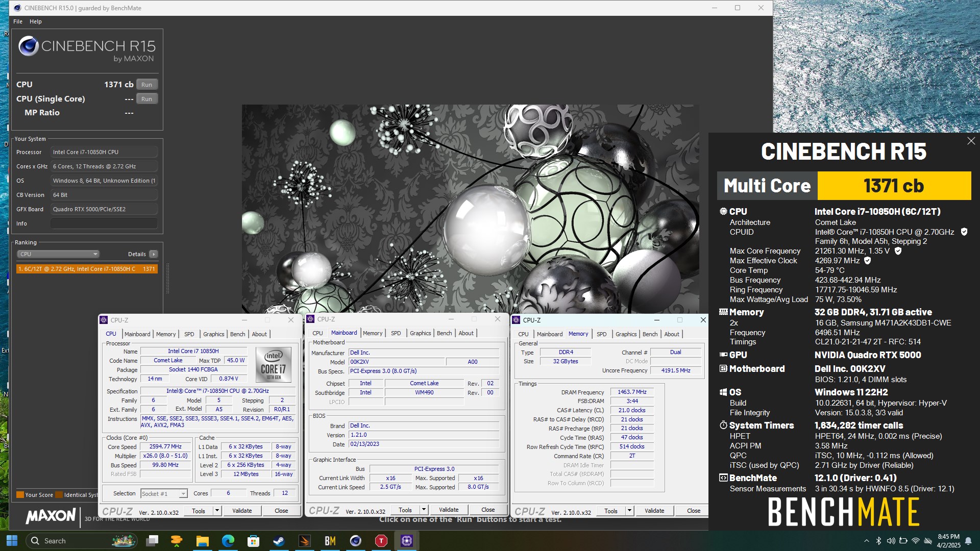Click Validate in left CPU-Z window
980x551 pixels.
point(242,511)
